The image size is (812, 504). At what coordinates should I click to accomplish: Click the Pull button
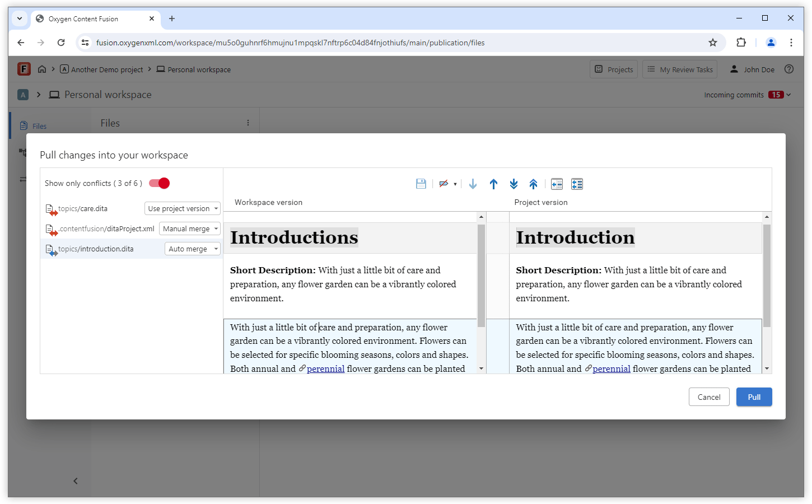(x=754, y=397)
